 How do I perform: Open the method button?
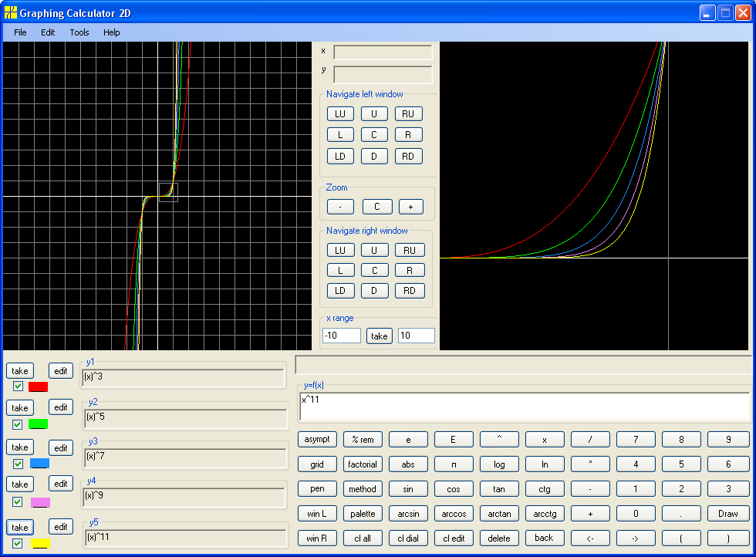(363, 488)
